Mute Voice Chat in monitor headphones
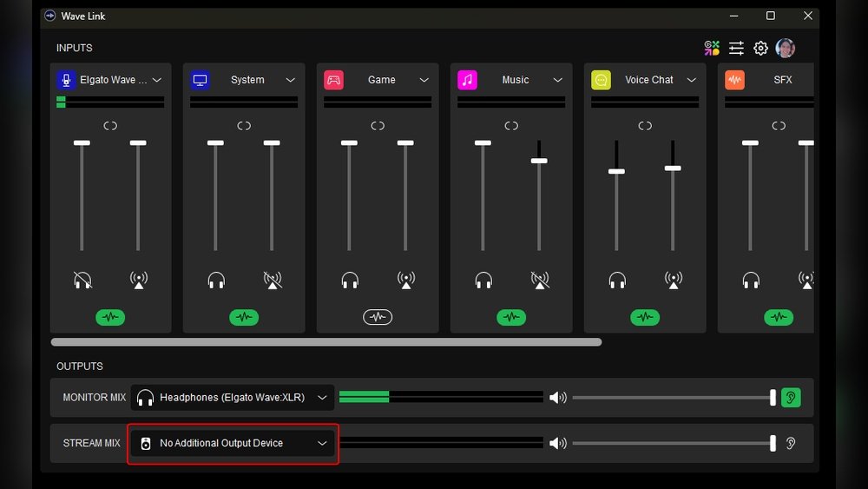The image size is (868, 489). [617, 281]
